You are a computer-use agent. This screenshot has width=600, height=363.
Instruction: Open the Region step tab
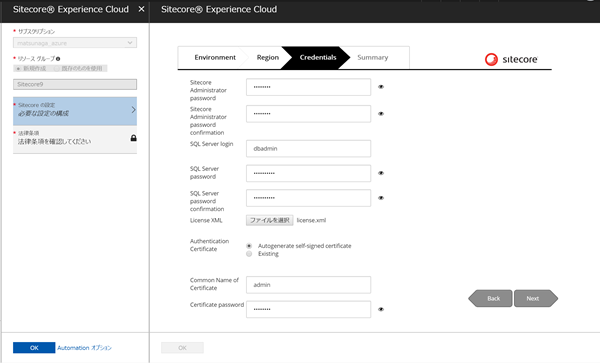click(267, 57)
